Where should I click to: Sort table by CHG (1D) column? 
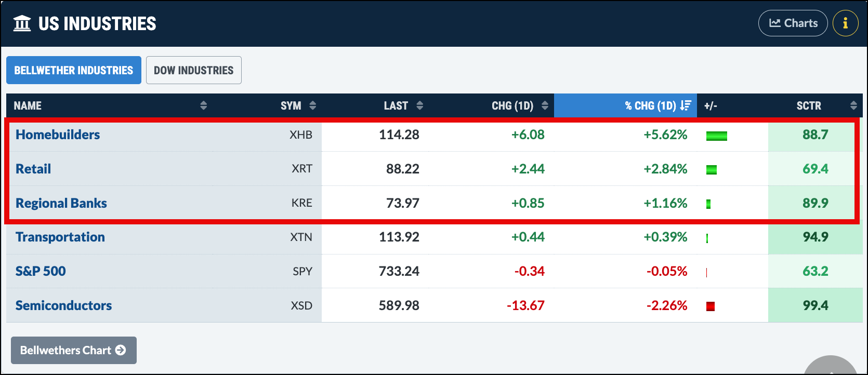[491, 105]
